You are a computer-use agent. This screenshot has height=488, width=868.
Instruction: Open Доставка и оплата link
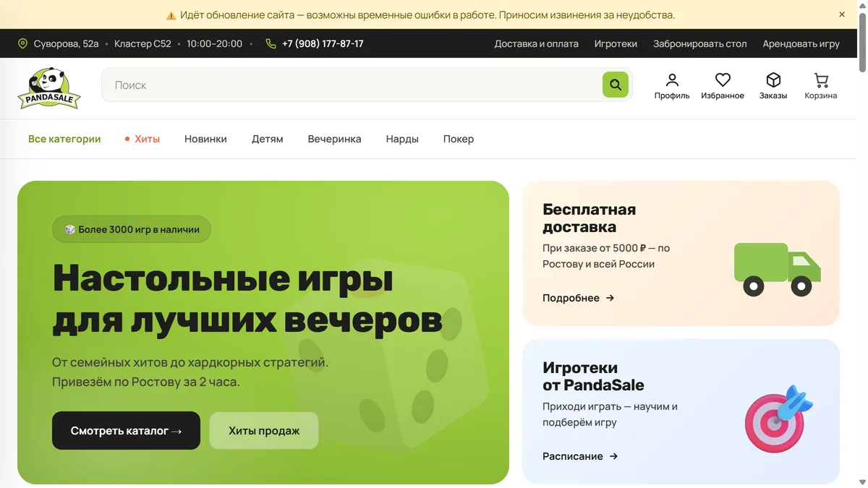point(537,43)
